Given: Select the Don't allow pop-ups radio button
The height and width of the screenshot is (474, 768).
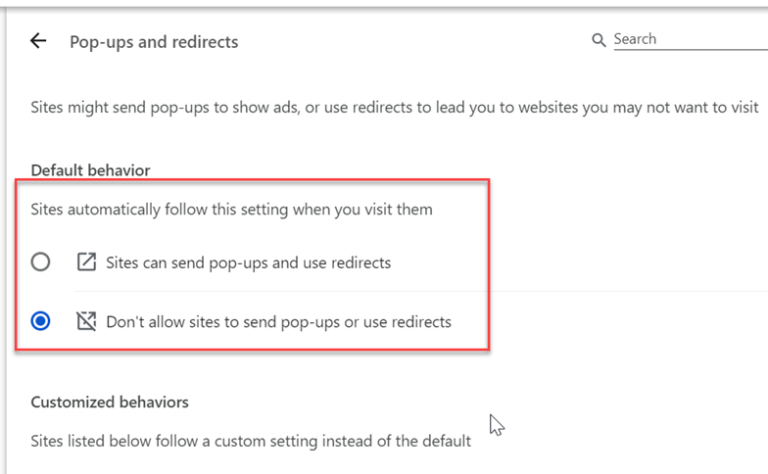Looking at the screenshot, I should [x=40, y=321].
